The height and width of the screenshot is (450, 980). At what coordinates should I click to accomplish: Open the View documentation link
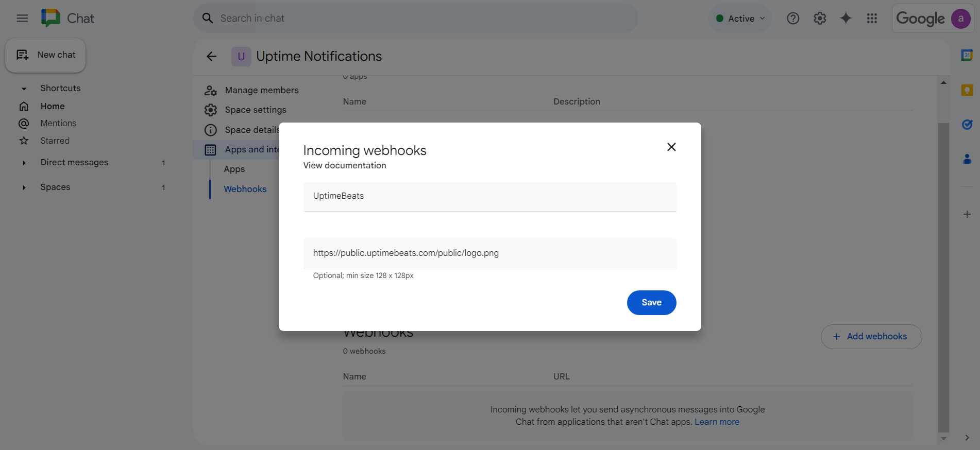345,165
